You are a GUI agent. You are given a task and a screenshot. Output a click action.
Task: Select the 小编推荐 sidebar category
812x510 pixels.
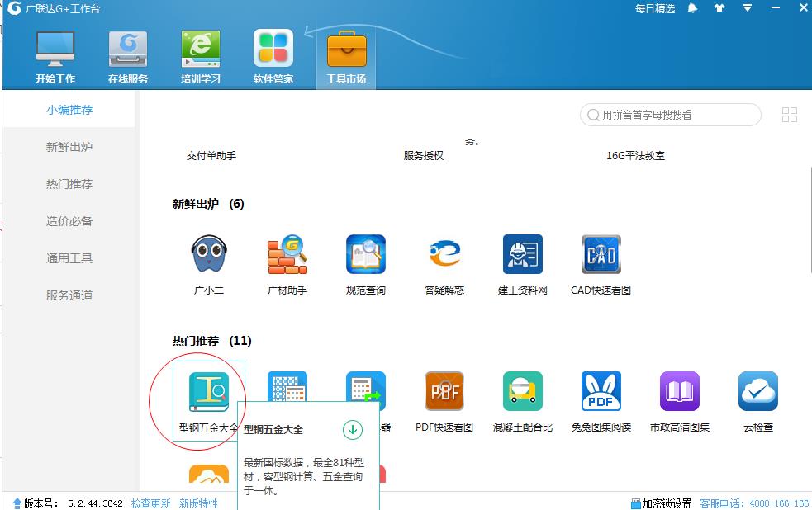tap(69, 110)
